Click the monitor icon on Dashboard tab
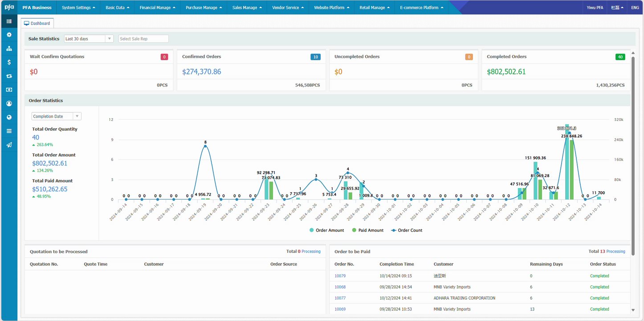The height and width of the screenshot is (321, 644). point(26,23)
